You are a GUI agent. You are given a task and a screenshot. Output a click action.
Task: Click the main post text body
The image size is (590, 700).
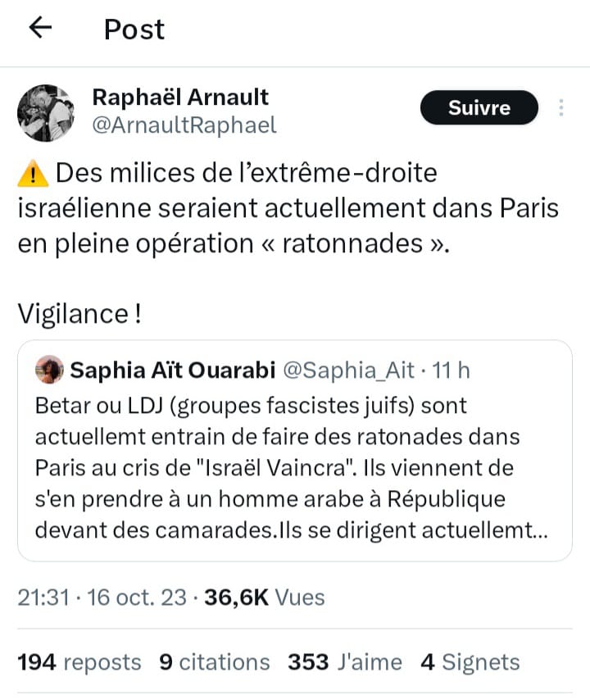pos(287,209)
